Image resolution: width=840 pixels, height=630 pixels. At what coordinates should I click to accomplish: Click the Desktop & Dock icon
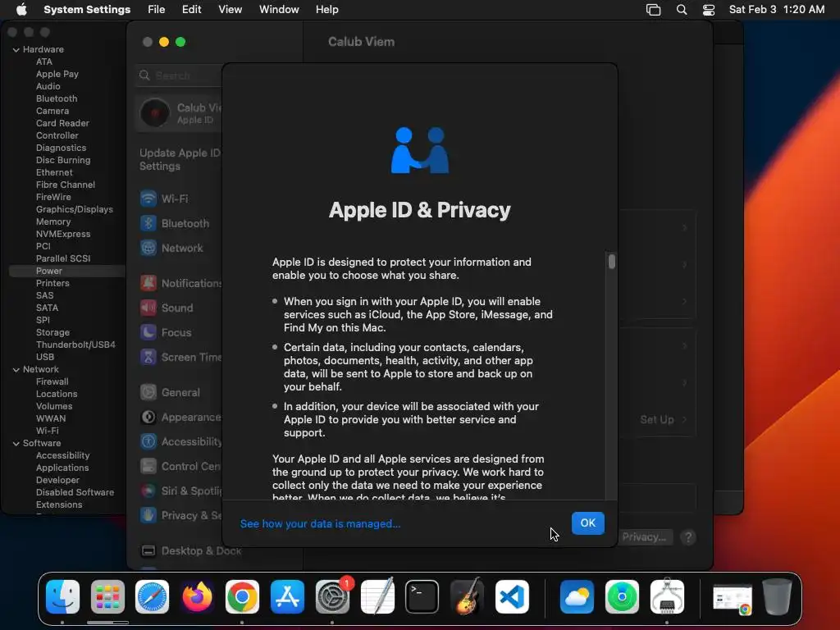[148, 550]
